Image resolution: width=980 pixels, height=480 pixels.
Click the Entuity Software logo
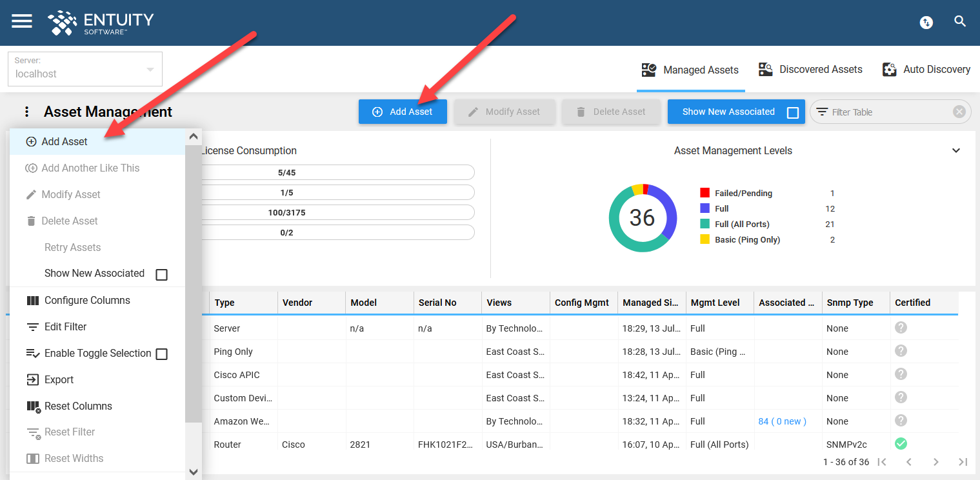101,23
